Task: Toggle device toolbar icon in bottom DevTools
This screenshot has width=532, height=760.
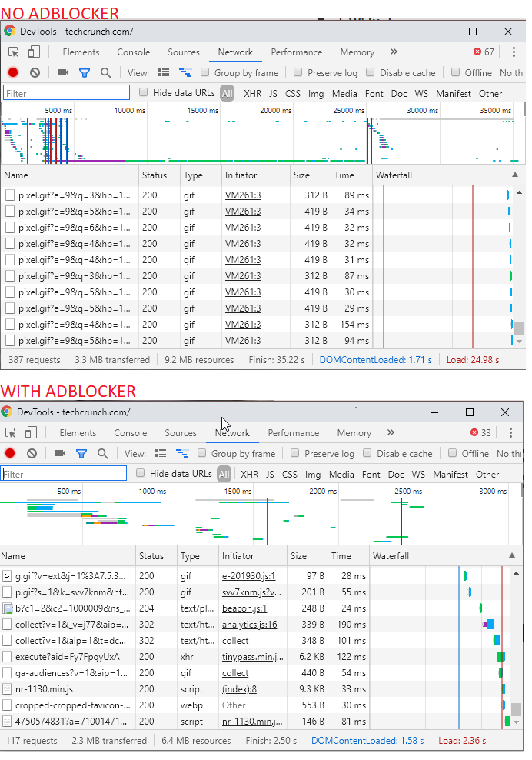Action: click(31, 432)
